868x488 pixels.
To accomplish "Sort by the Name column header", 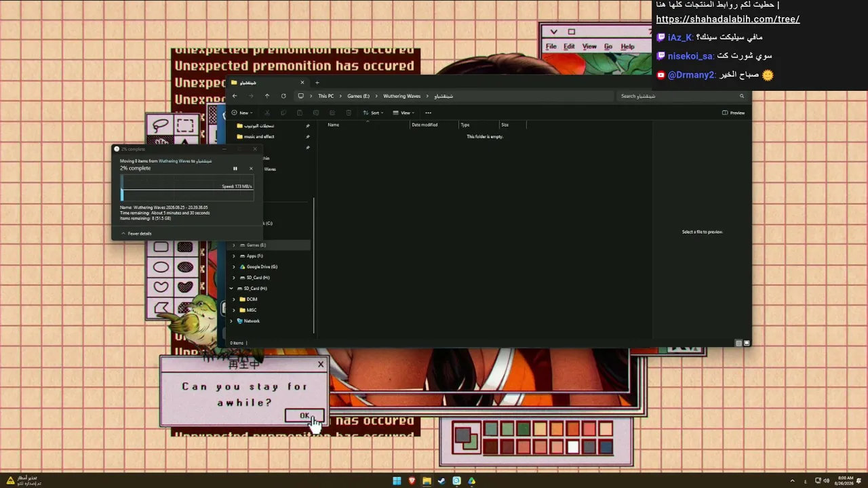I will pyautogui.click(x=333, y=125).
